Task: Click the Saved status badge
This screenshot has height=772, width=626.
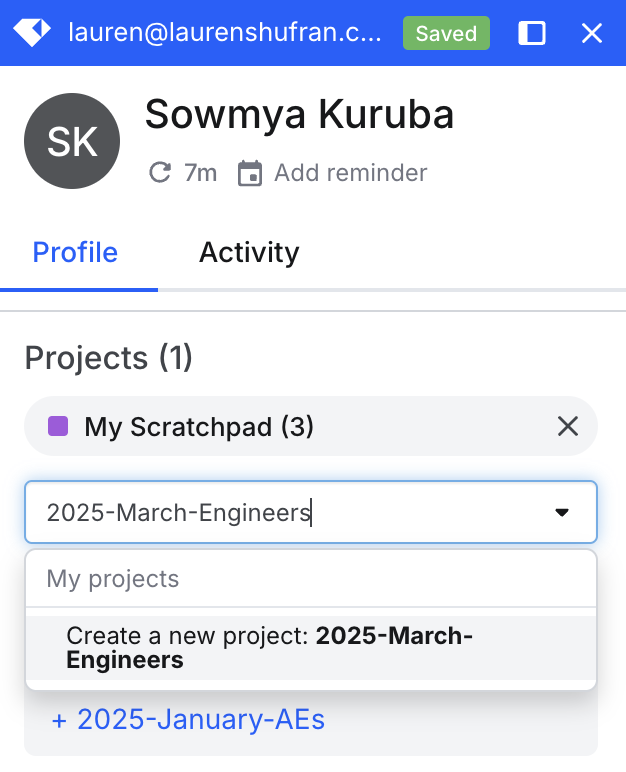Action: point(446,33)
